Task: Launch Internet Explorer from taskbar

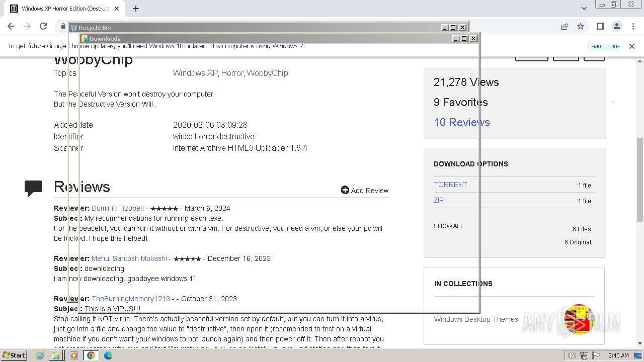Action: pos(40,355)
